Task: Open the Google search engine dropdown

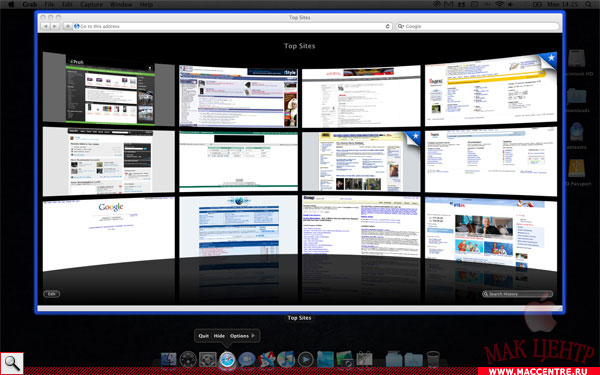Action: [x=401, y=26]
